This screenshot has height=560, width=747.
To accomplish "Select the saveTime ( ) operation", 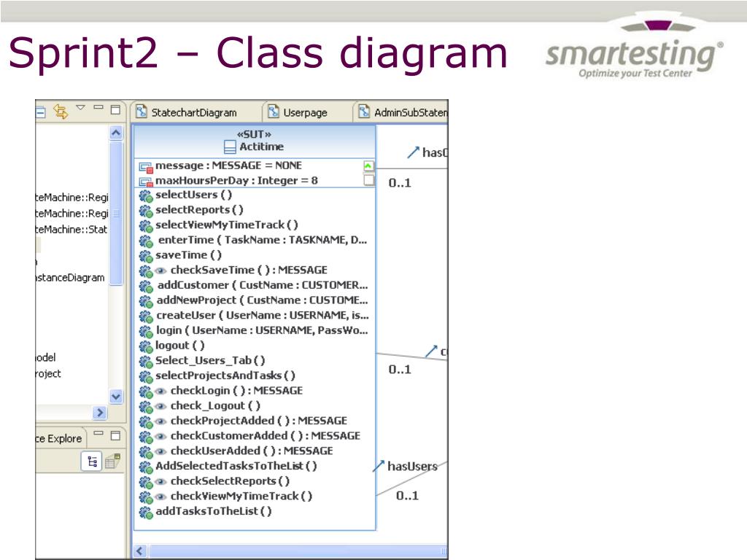I will point(189,255).
